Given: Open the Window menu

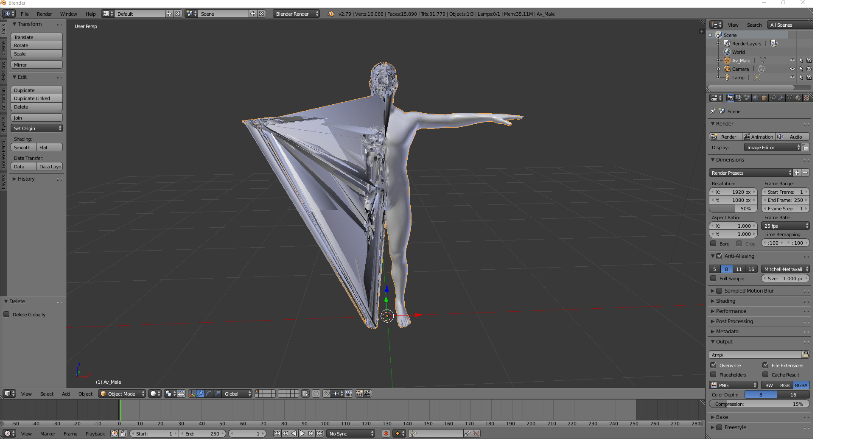Looking at the screenshot, I should [68, 14].
